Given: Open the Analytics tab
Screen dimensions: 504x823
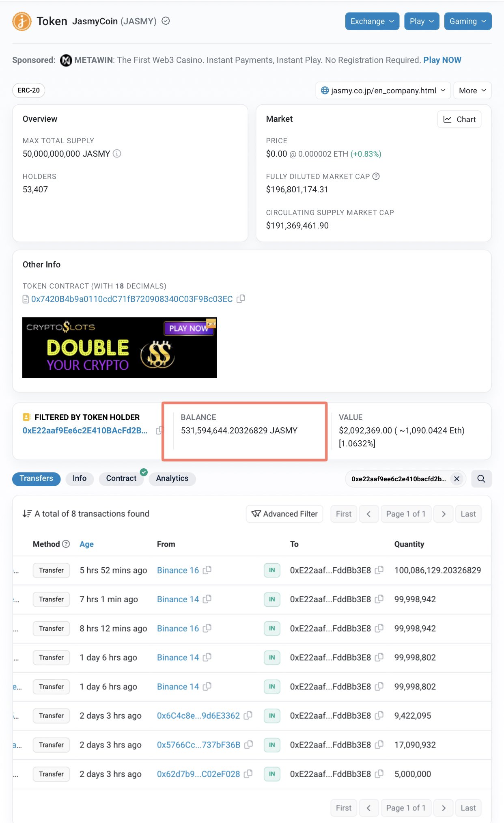Looking at the screenshot, I should [x=172, y=478].
